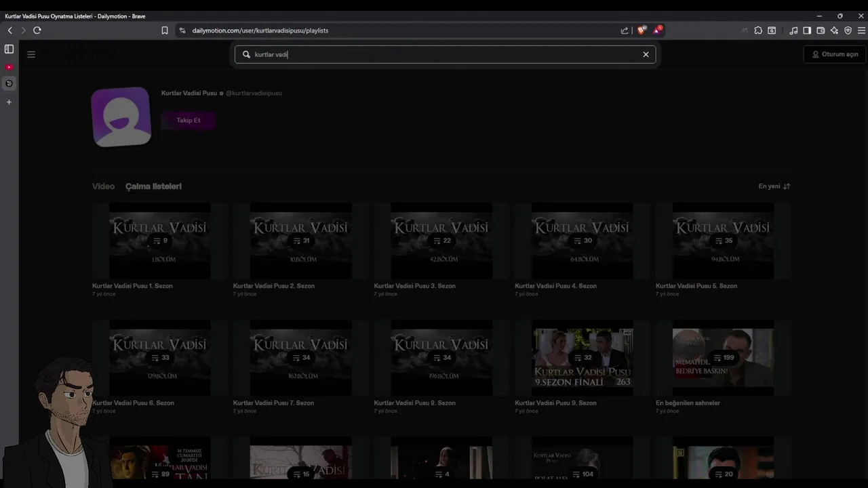The height and width of the screenshot is (488, 868).
Task: Open the En yeni sort dropdown
Action: (774, 186)
